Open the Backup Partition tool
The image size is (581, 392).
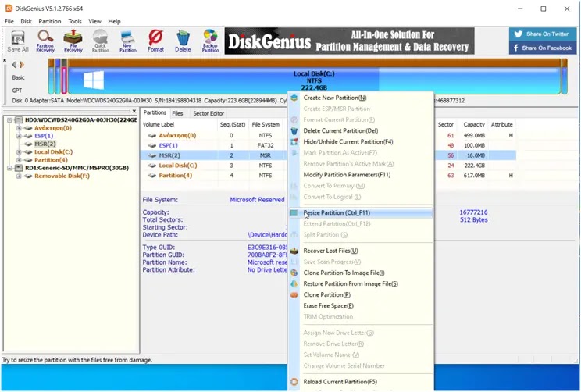point(210,41)
